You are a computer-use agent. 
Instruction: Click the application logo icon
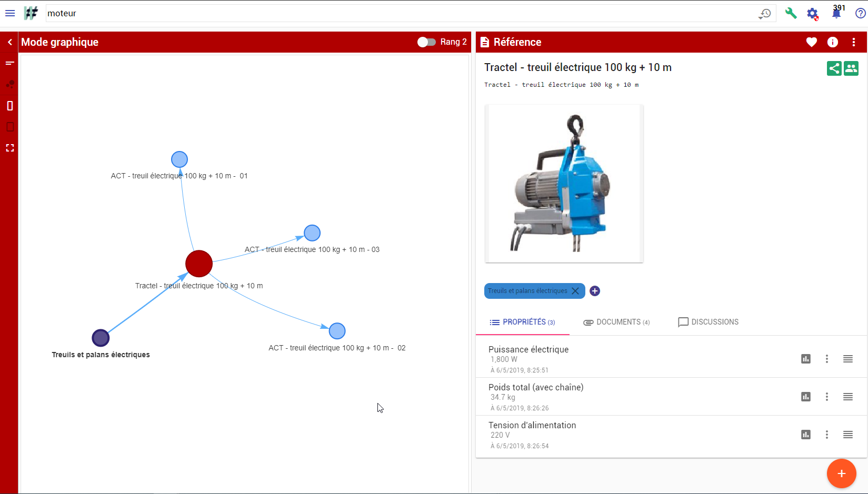tap(31, 13)
